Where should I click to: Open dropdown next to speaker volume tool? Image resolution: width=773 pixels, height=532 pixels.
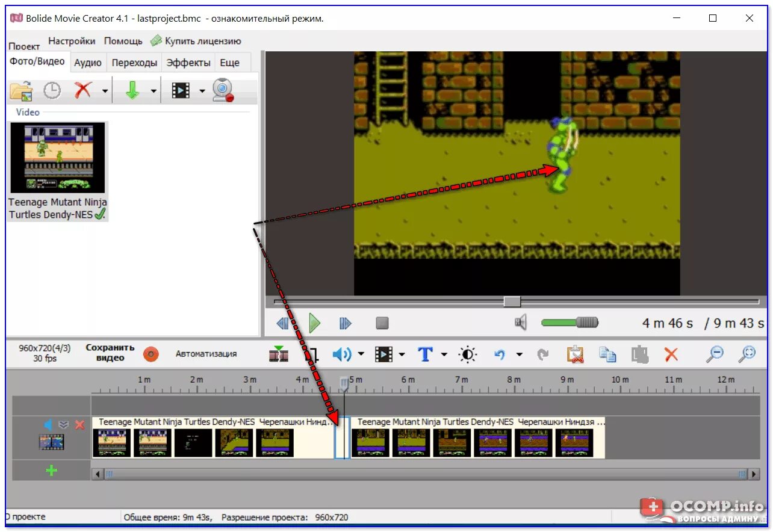coord(361,354)
